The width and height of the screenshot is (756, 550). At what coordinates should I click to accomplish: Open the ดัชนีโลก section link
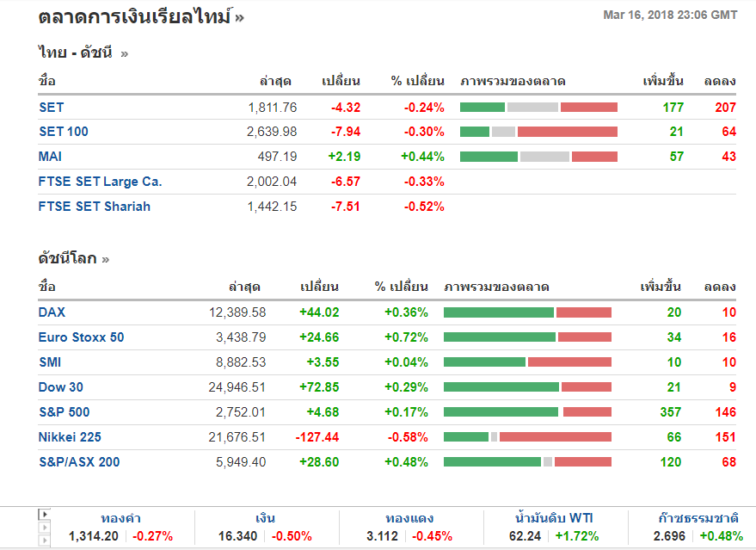[67, 258]
